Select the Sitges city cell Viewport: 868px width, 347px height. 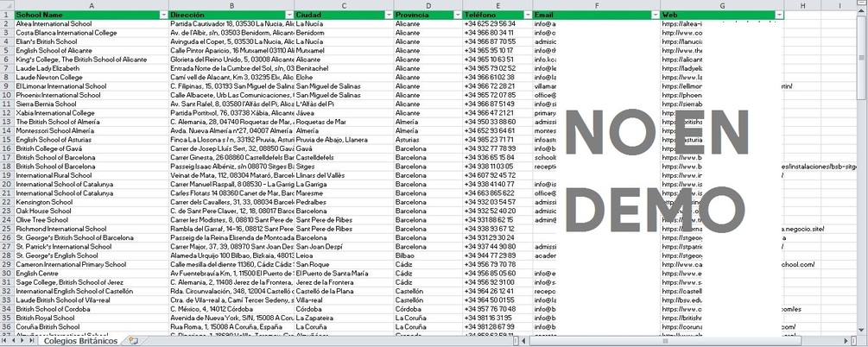click(345, 167)
